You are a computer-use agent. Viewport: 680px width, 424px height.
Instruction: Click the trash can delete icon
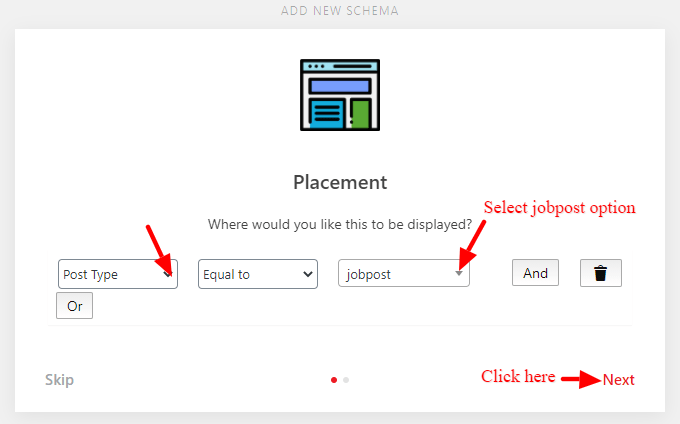coord(601,273)
